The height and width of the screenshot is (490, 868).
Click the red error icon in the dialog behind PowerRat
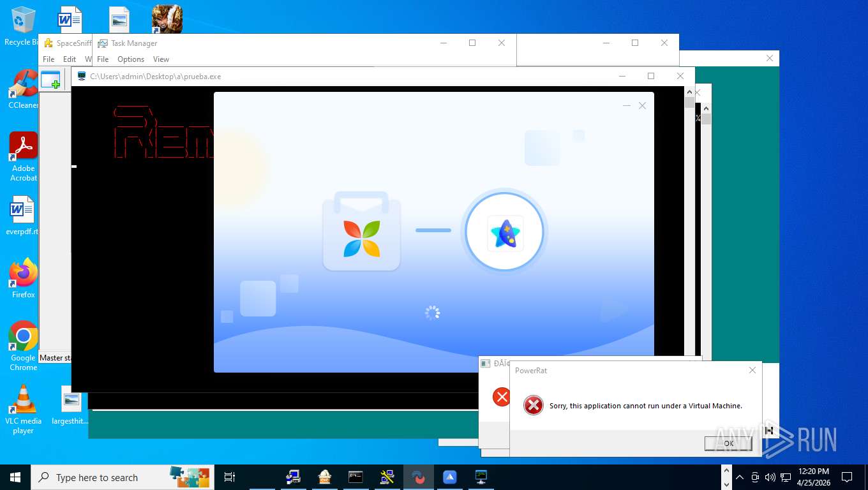coord(502,397)
